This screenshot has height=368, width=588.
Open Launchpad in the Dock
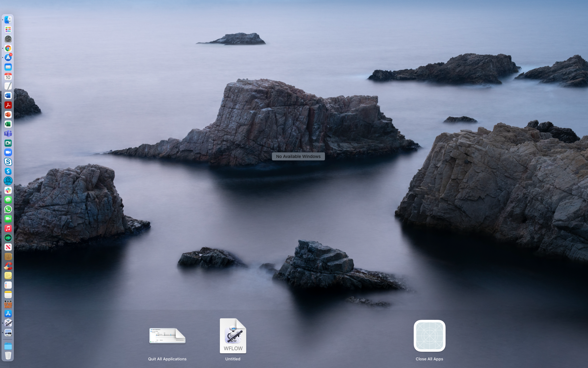[x=8, y=29]
